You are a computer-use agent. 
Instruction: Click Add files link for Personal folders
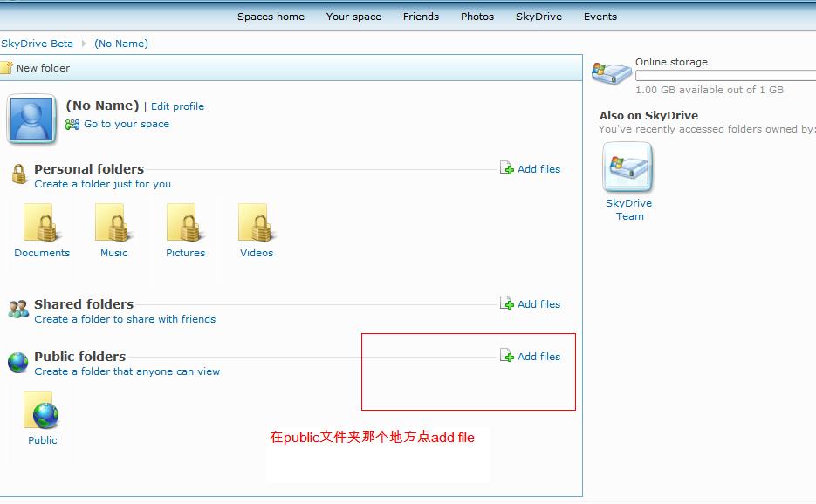(x=538, y=169)
